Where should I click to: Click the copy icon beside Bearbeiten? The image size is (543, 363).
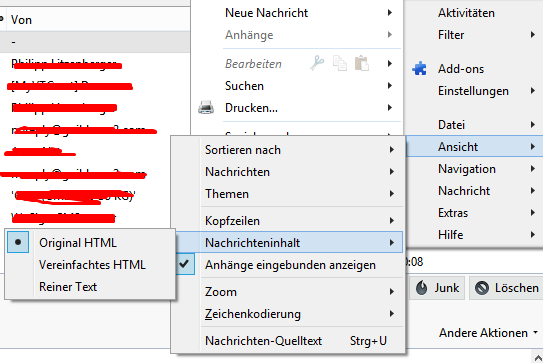pos(340,63)
